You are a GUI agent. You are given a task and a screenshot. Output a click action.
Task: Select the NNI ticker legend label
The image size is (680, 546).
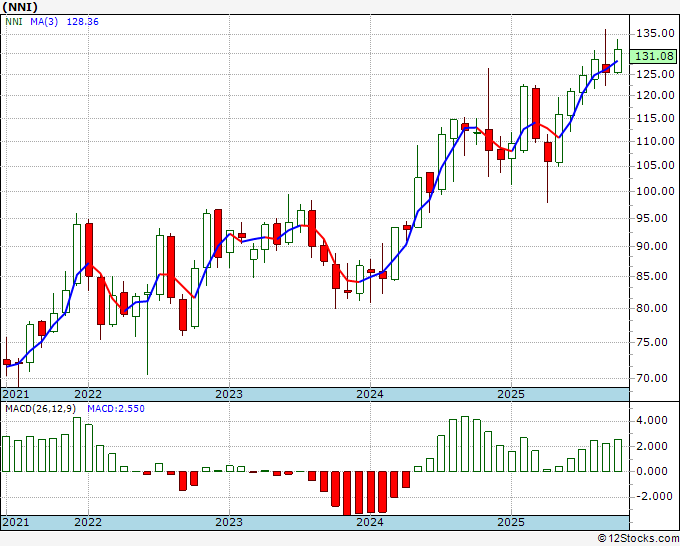coord(14,22)
